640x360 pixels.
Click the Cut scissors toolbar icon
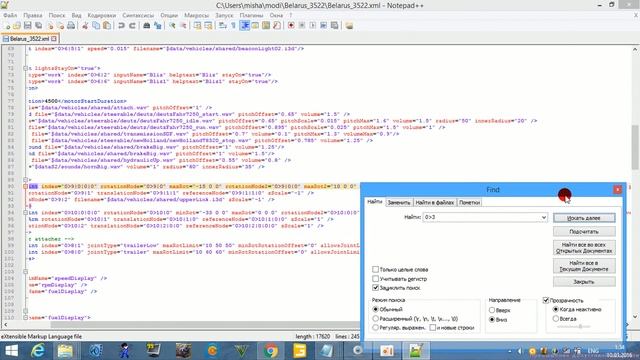(x=85, y=26)
